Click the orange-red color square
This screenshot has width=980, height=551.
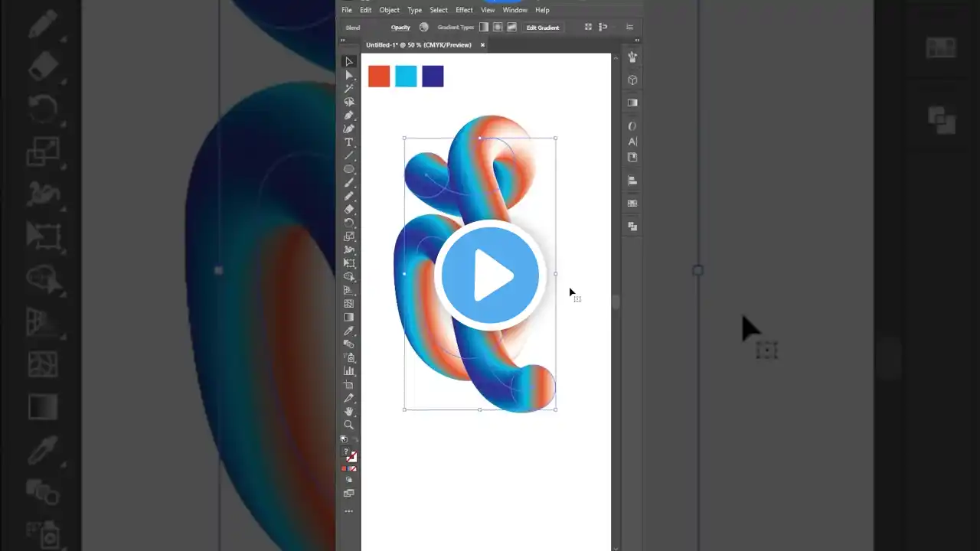point(379,76)
